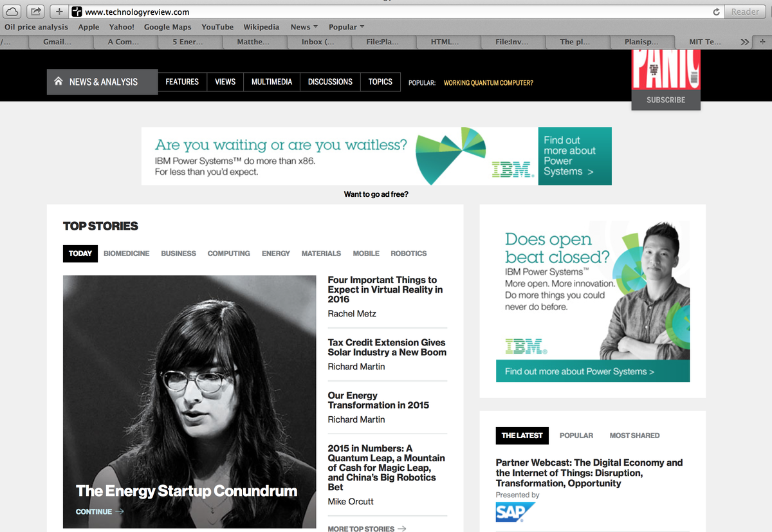Open a new tab with plus button
The width and height of the screenshot is (772, 532).
[x=763, y=42]
